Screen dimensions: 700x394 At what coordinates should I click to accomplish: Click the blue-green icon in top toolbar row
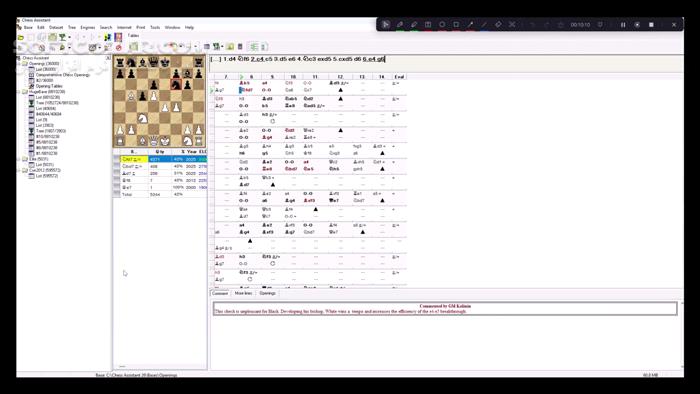click(108, 37)
